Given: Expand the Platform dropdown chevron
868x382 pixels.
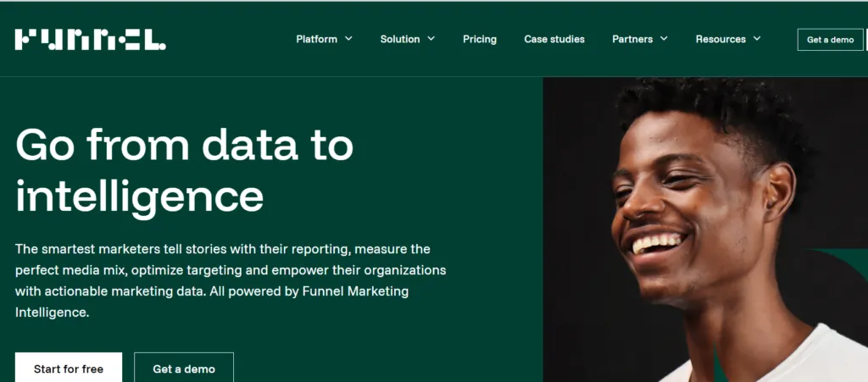Looking at the screenshot, I should click(348, 39).
